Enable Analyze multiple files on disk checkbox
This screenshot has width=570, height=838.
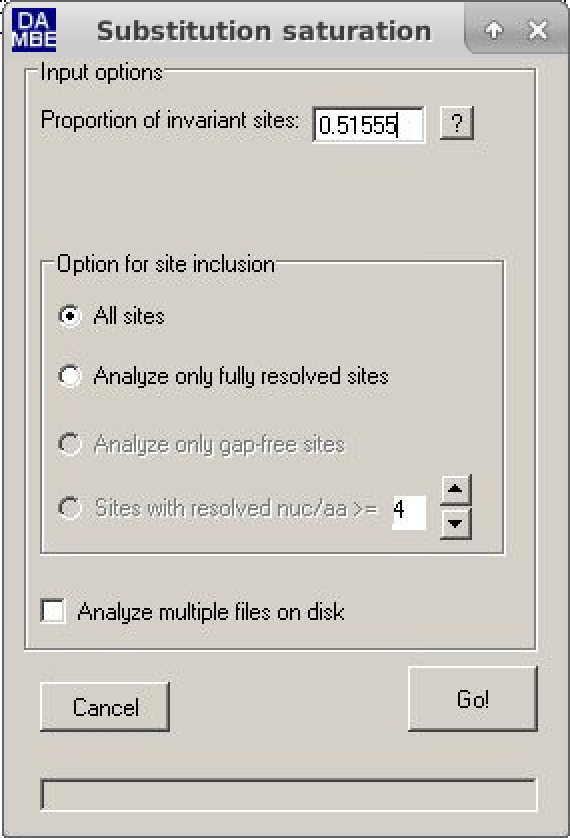[53, 611]
